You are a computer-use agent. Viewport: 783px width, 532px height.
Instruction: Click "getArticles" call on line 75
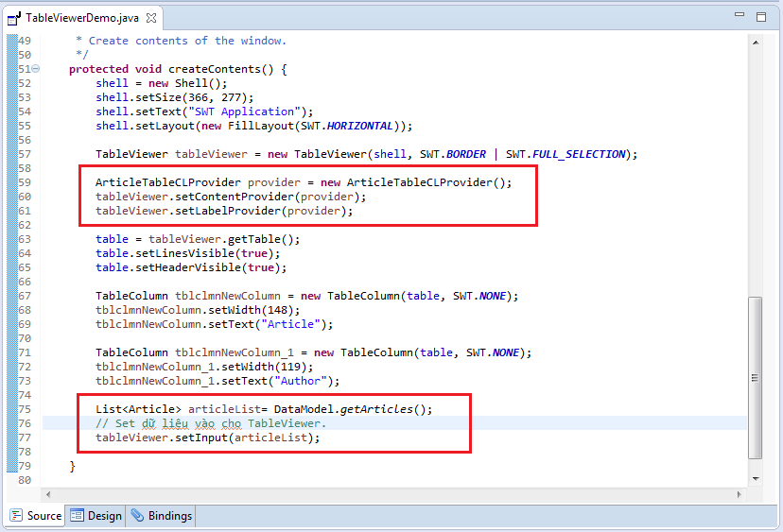click(x=376, y=410)
